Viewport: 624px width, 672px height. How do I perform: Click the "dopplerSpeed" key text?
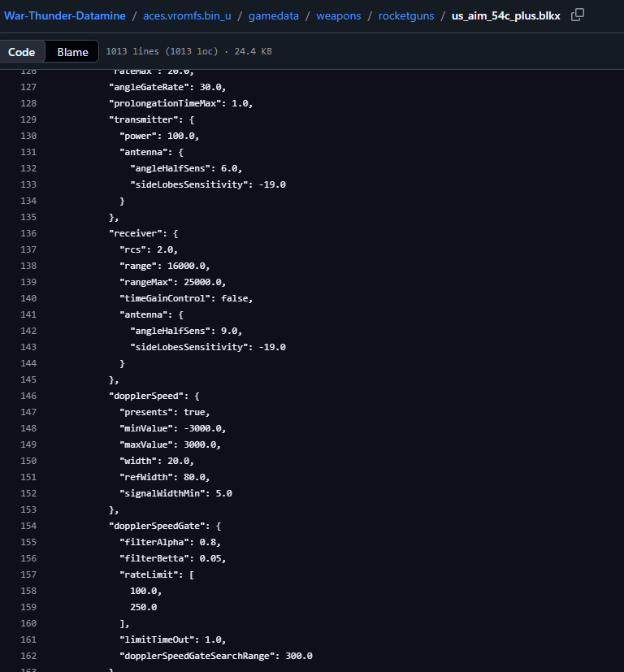tap(149, 396)
